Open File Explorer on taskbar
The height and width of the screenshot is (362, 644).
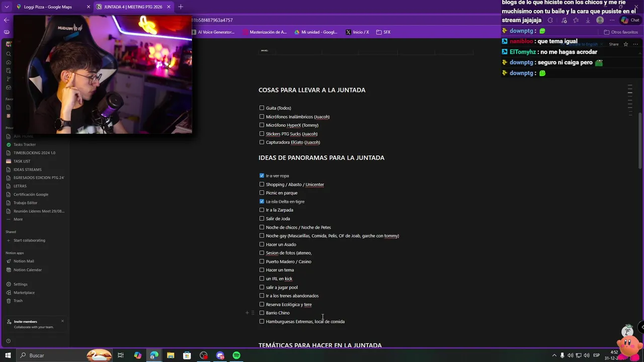[171, 355]
